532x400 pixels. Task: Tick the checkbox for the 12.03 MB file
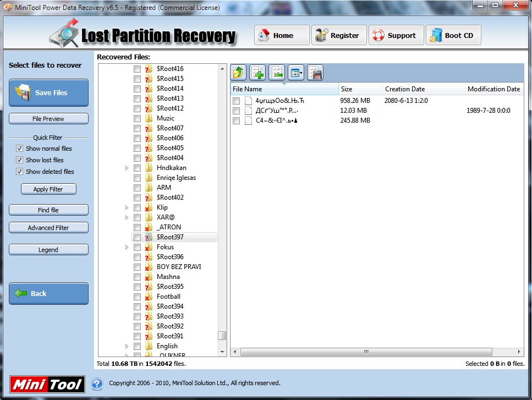pyautogui.click(x=237, y=111)
